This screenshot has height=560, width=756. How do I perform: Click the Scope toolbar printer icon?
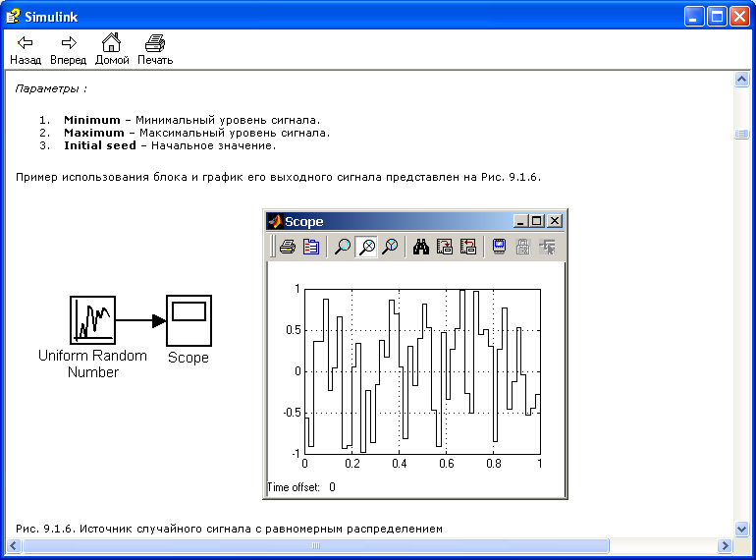point(288,247)
